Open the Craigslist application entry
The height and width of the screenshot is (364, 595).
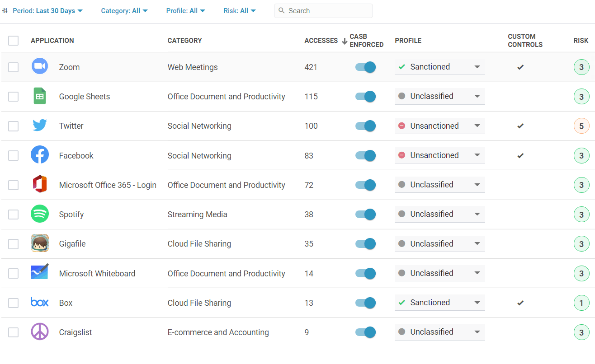point(76,332)
